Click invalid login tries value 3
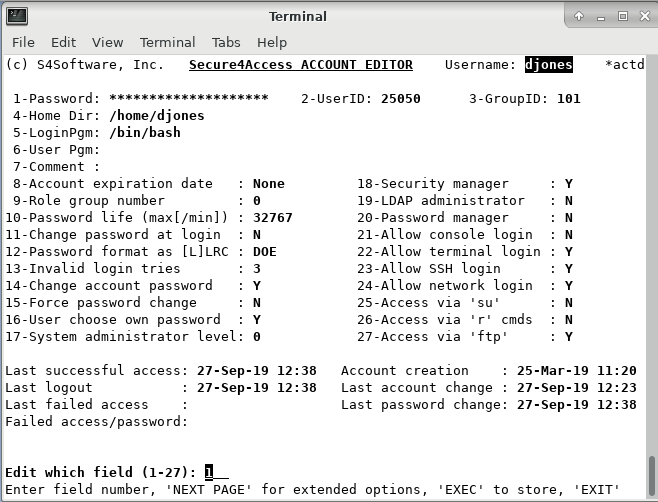The image size is (658, 502). click(x=257, y=269)
